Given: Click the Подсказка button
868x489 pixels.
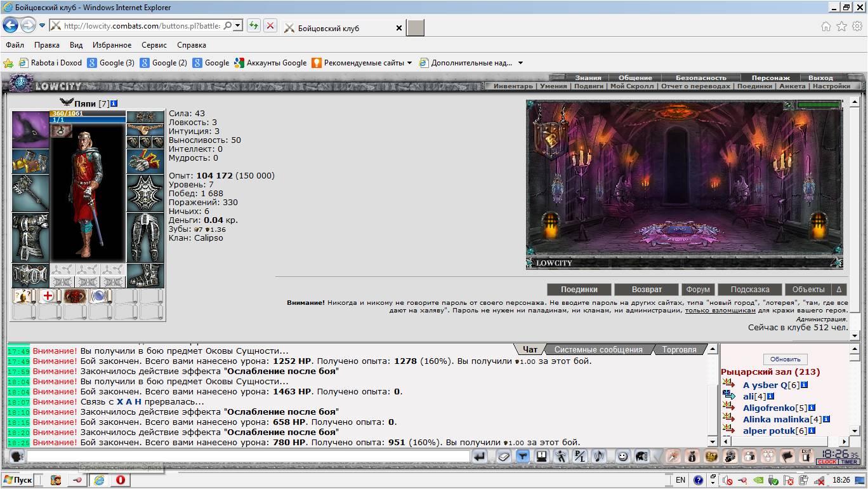Looking at the screenshot, I should pos(749,289).
